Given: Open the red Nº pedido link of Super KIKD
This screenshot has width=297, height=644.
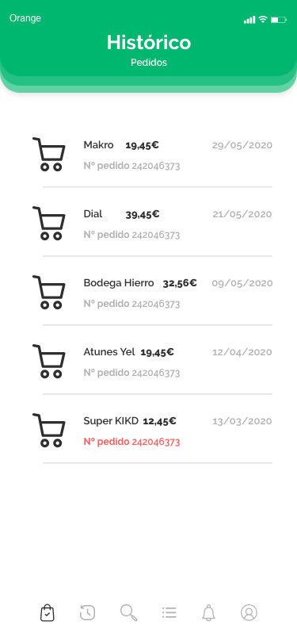Looking at the screenshot, I should click(131, 442).
